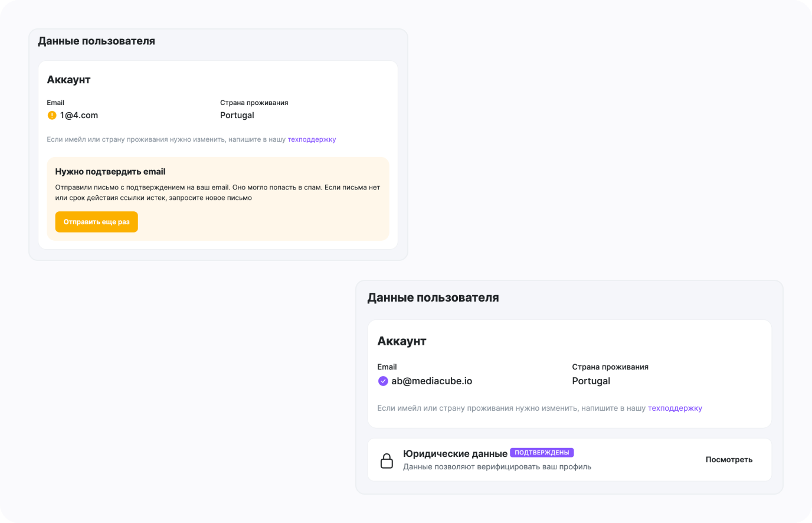The image size is (812, 523).
Task: Click the orange warning icon beside 1@4.com
Action: click(52, 115)
